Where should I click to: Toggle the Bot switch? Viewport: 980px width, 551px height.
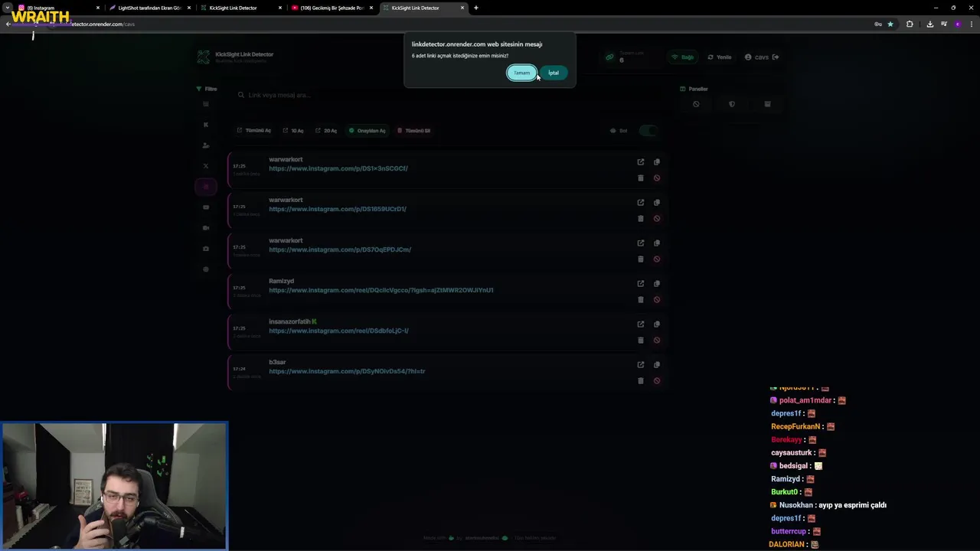pyautogui.click(x=648, y=131)
